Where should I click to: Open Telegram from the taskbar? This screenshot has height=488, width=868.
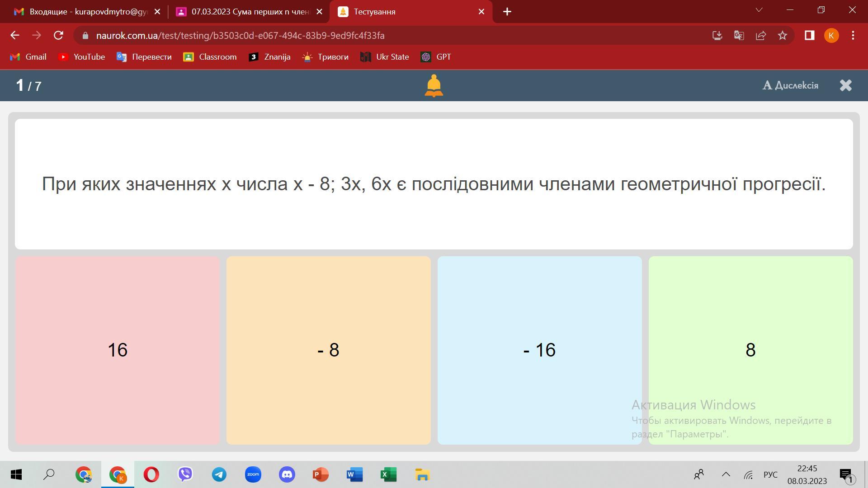coord(219,474)
